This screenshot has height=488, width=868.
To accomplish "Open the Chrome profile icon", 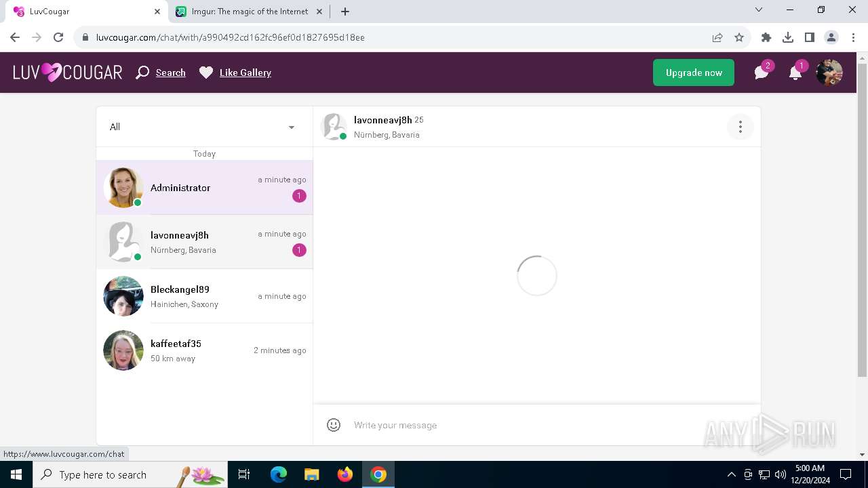I will pos(831,37).
